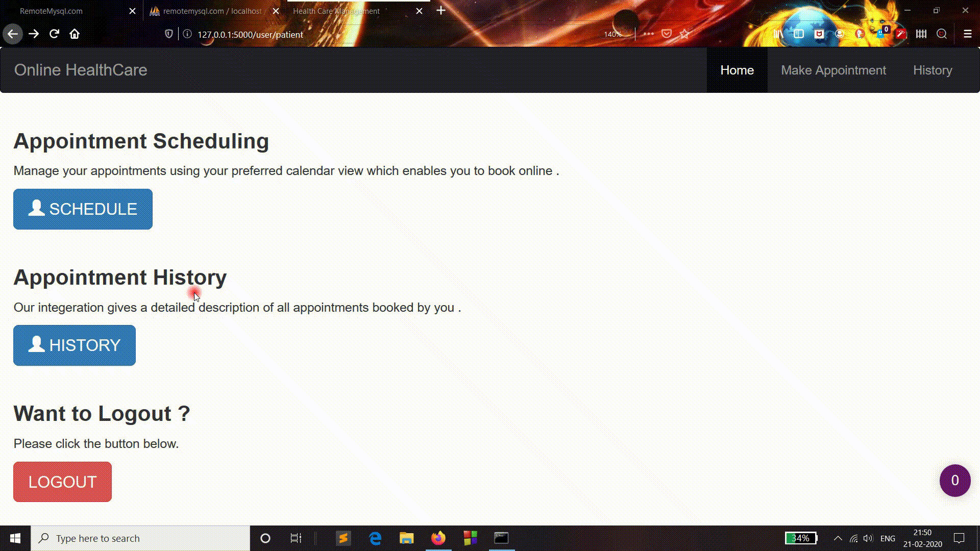Open History navbar link

coord(932,70)
